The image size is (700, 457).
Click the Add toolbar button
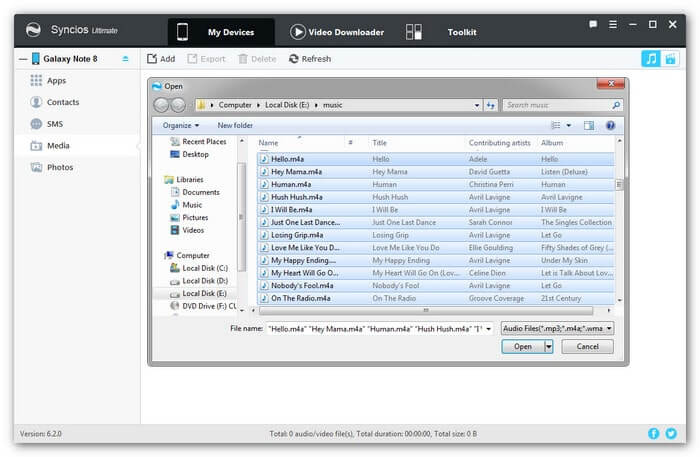(161, 59)
